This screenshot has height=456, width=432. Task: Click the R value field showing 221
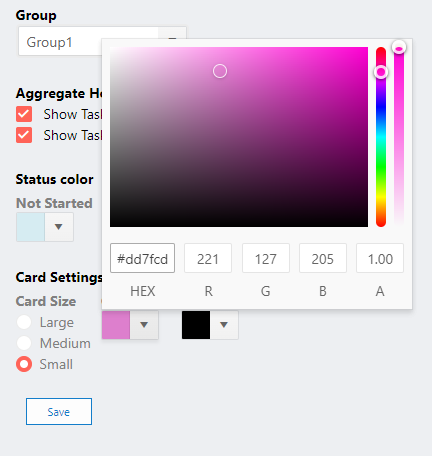click(208, 258)
